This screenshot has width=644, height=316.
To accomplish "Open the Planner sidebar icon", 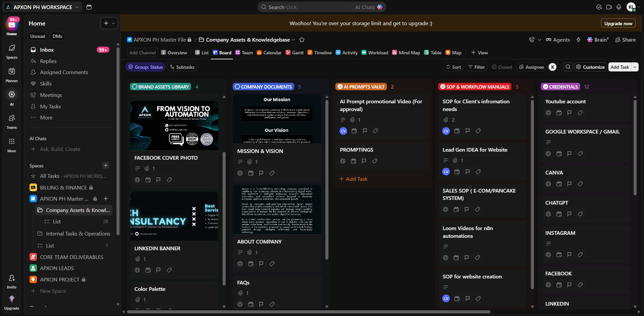I will [x=12, y=74].
